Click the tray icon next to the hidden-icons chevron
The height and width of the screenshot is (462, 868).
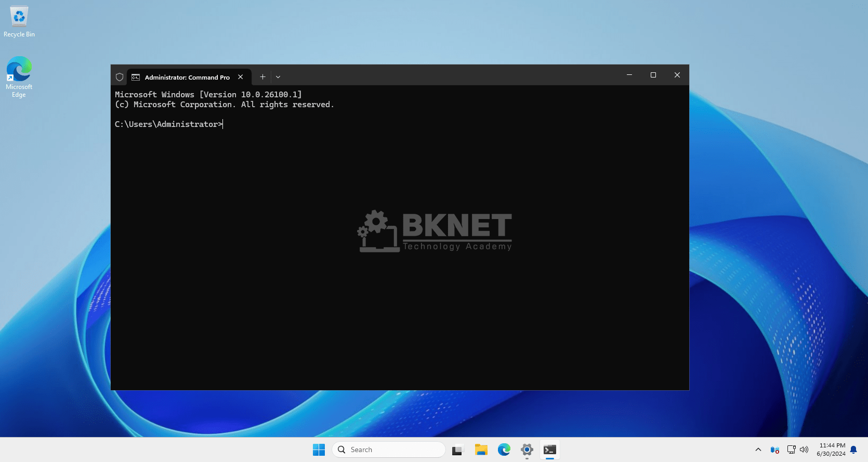click(x=775, y=450)
